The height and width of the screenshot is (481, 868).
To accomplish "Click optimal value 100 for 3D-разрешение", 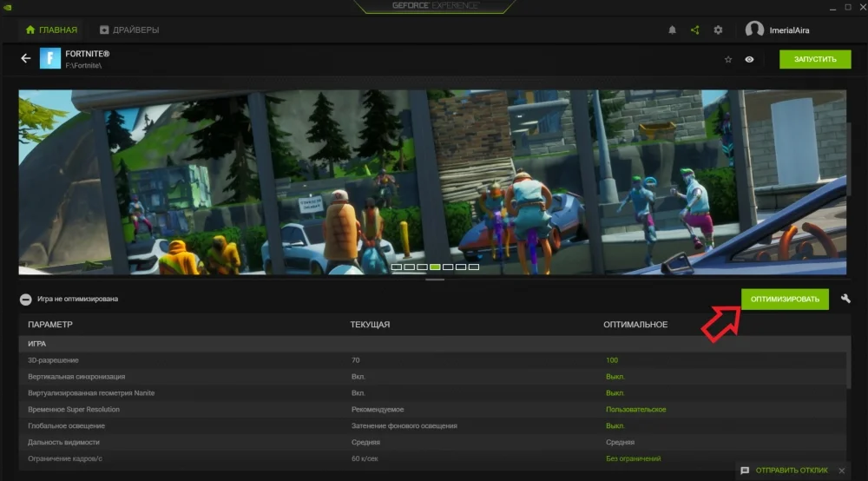I will tap(612, 360).
